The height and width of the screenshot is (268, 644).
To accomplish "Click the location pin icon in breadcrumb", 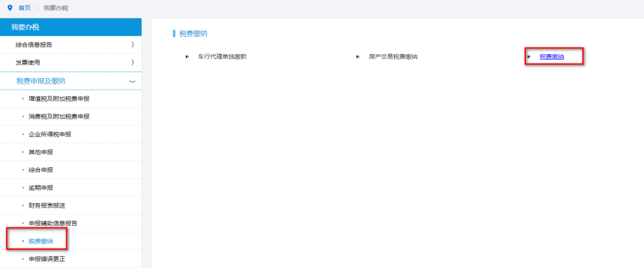I will (10, 8).
